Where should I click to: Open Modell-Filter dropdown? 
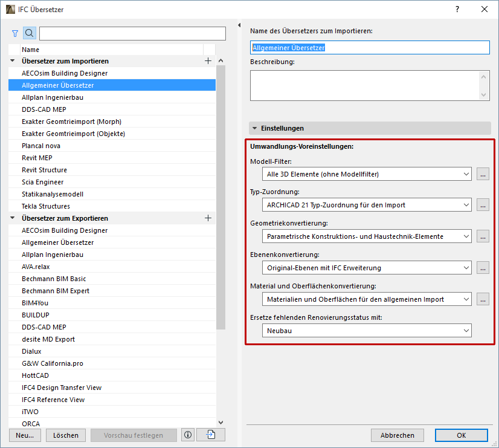[x=367, y=174]
